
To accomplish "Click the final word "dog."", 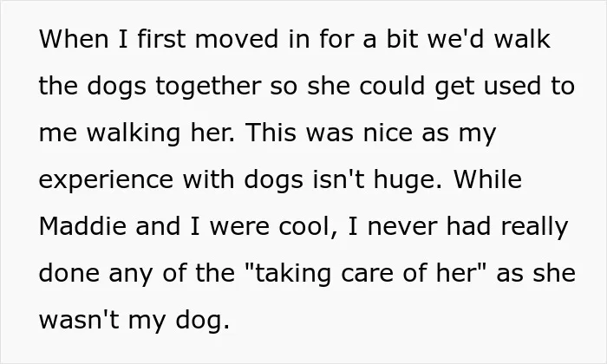I will point(202,321).
